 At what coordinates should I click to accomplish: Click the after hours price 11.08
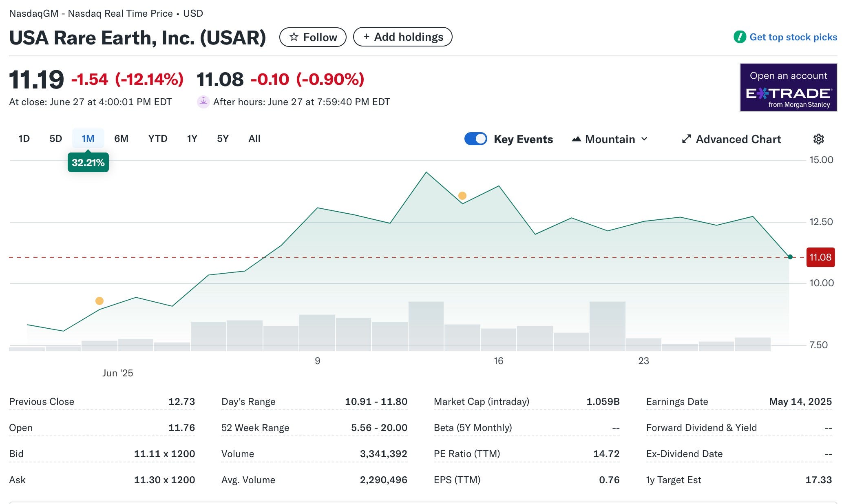click(220, 79)
